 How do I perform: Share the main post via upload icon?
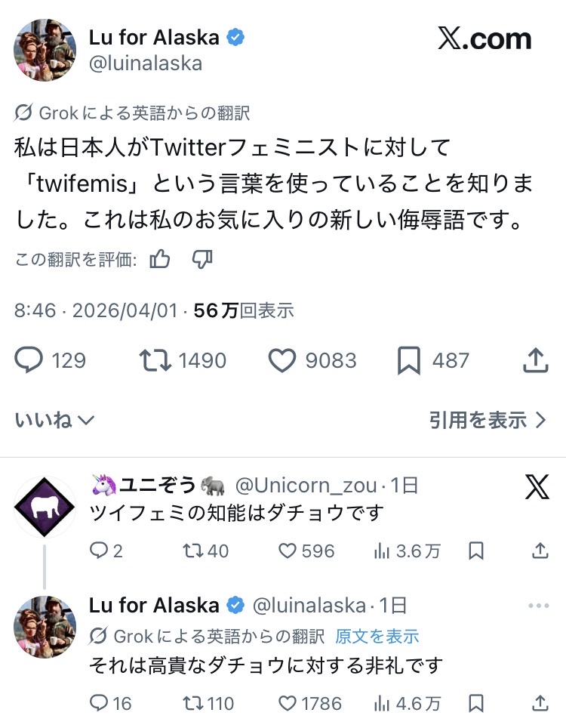[x=535, y=361]
